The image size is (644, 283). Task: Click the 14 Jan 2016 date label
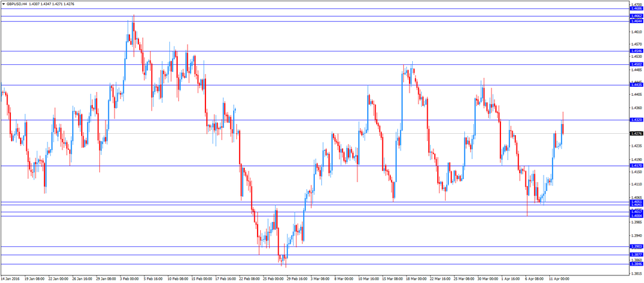(10, 278)
